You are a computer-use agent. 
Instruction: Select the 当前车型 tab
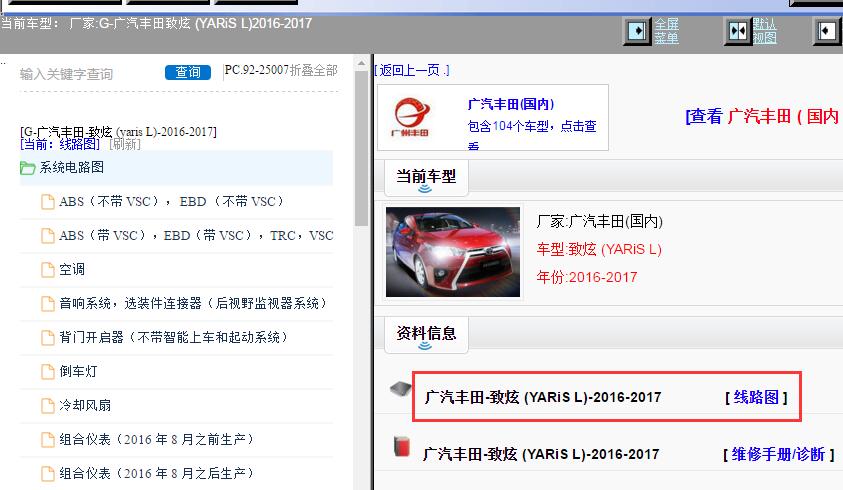click(x=426, y=177)
